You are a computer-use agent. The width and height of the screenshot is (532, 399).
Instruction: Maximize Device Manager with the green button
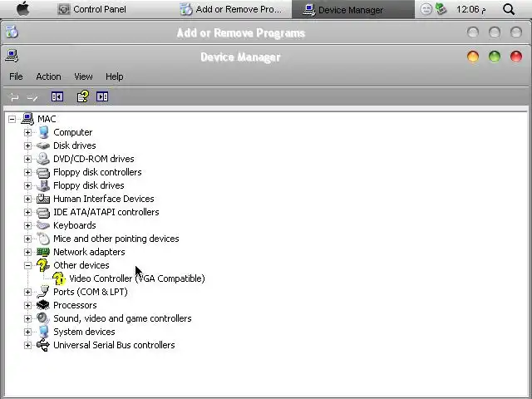tap(495, 57)
